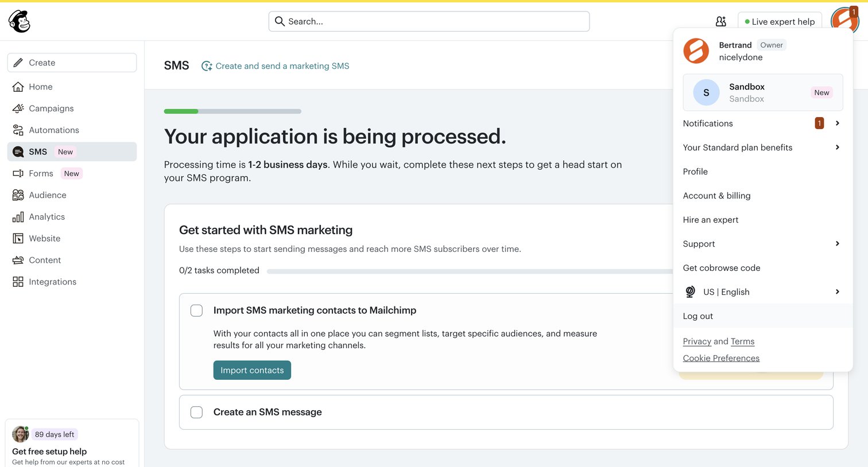
Task: Click the Website icon in sidebar
Action: [18, 239]
